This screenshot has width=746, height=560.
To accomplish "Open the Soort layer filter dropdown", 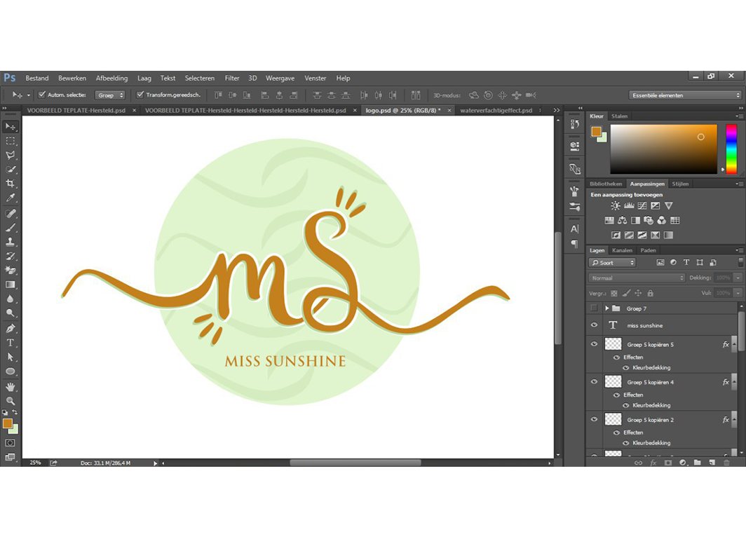I will coord(612,263).
